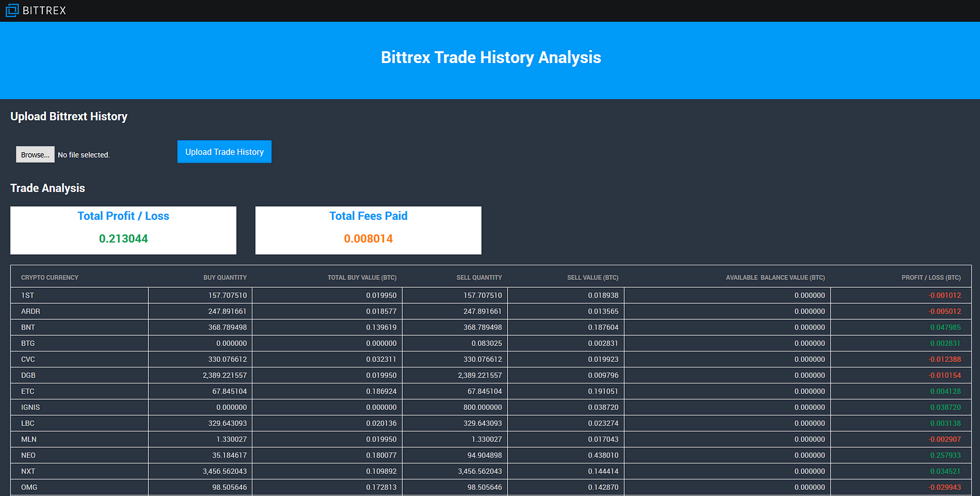Click the 1ST loss value -0.001012

pos(944,295)
